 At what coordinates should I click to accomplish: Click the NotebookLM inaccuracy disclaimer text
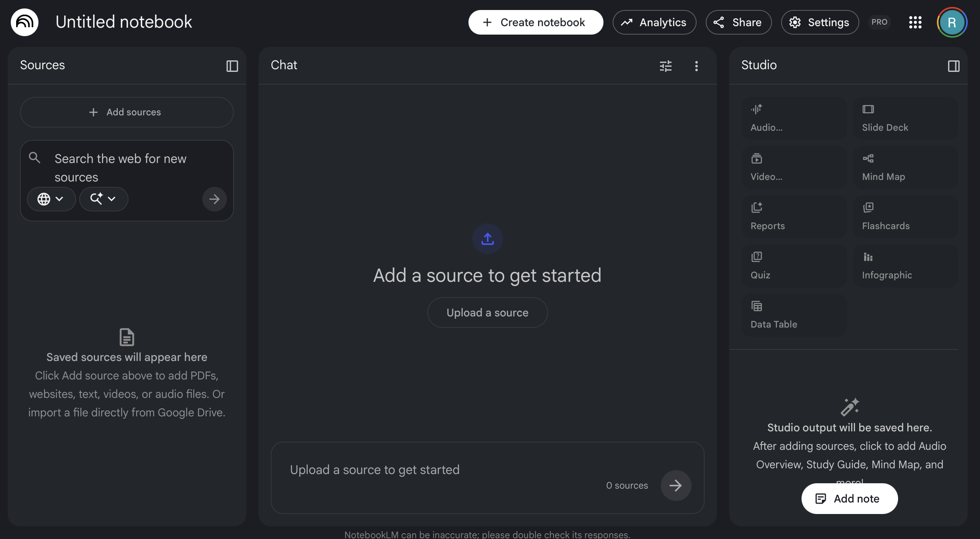[x=487, y=534]
